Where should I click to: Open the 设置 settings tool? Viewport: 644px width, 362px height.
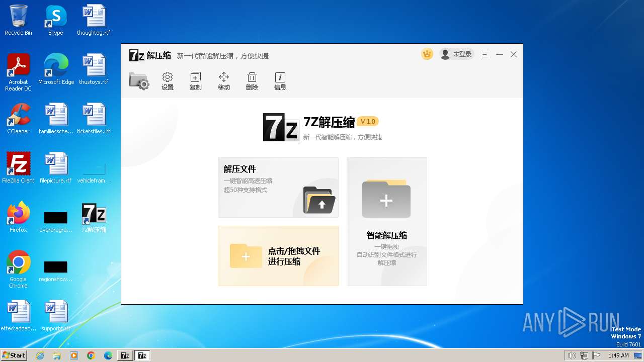[x=168, y=81]
